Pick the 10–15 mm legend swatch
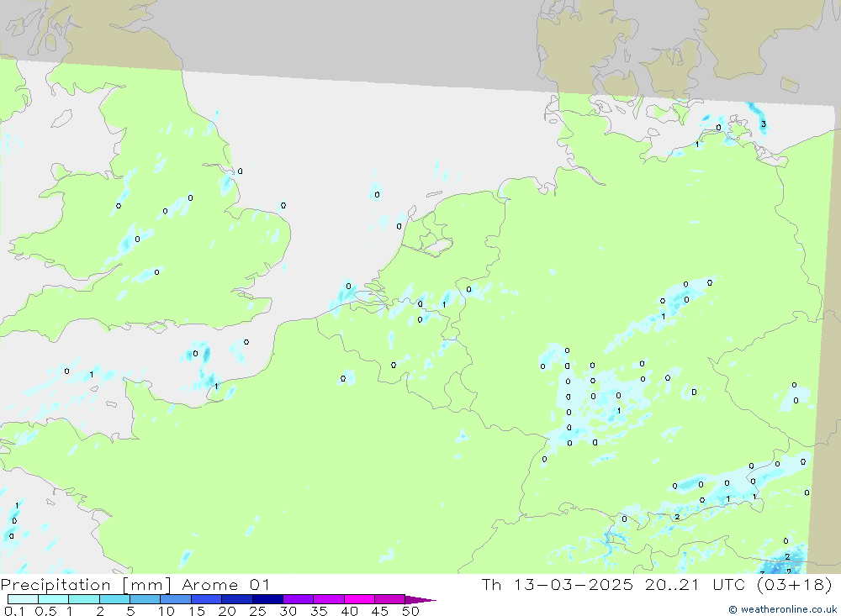Screen dimensions: 841x616 (176, 599)
